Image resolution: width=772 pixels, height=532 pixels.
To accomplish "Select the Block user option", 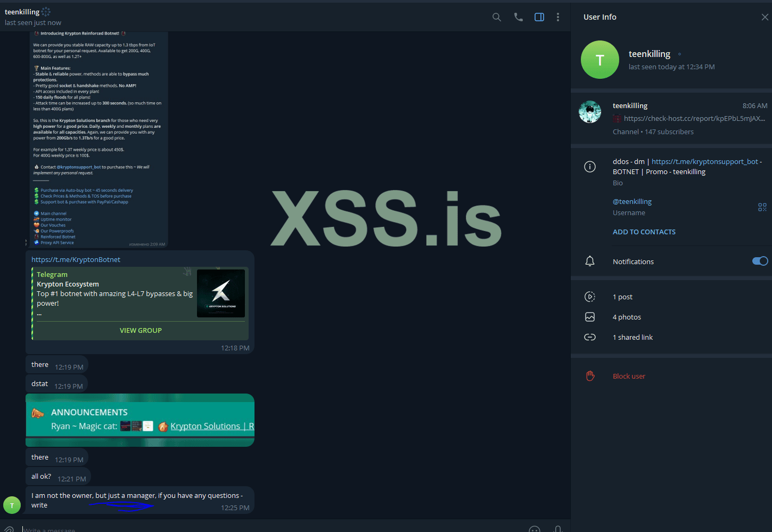I will point(629,376).
